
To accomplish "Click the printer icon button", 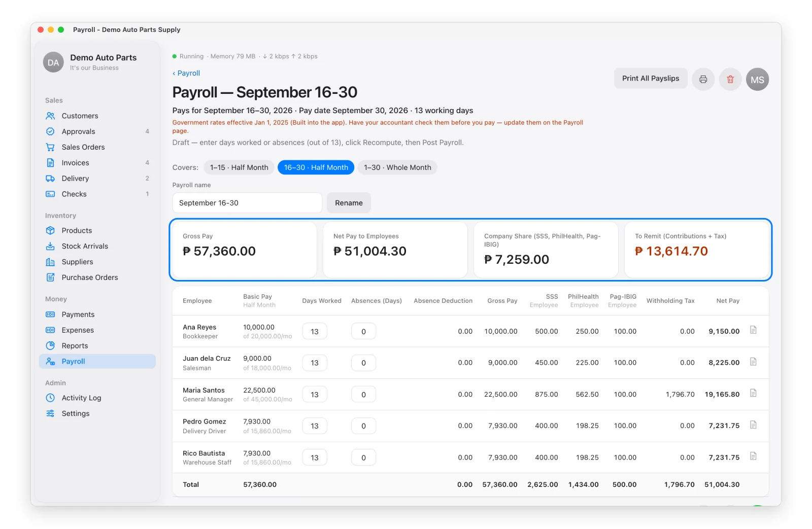I will tap(703, 79).
